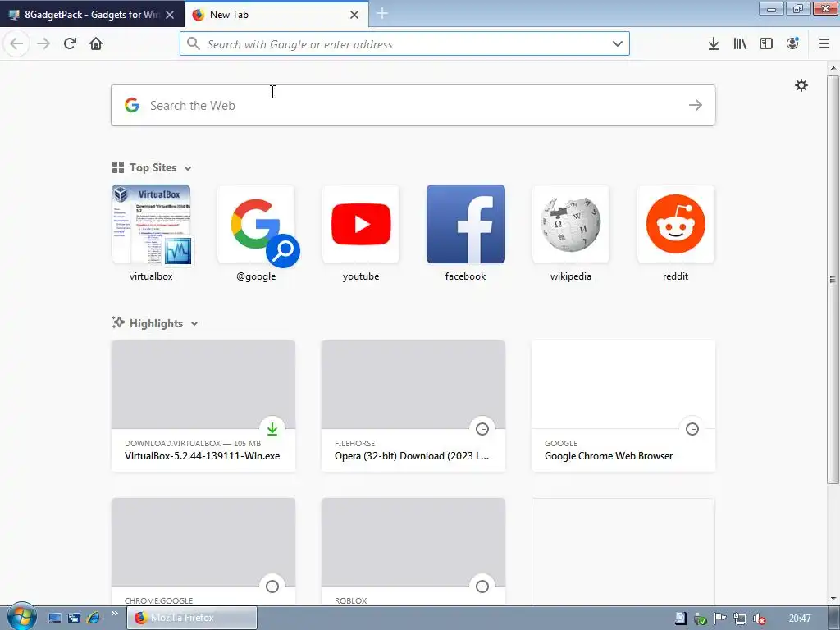The width and height of the screenshot is (840, 630).
Task: Collapse the Highlights section chevron
Action: tap(194, 323)
